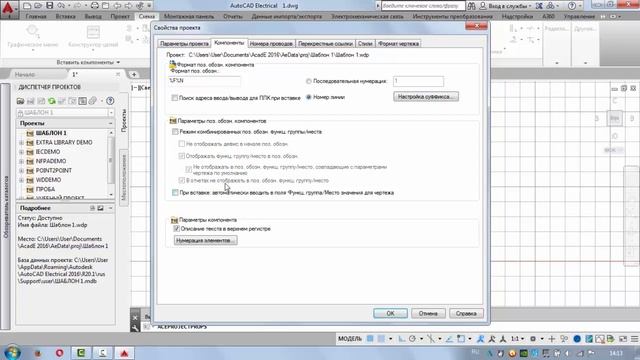Image resolution: width=640 pixels, height=360 pixels.
Task: Switch to 'Формат чертежа' tab
Action: [398, 43]
